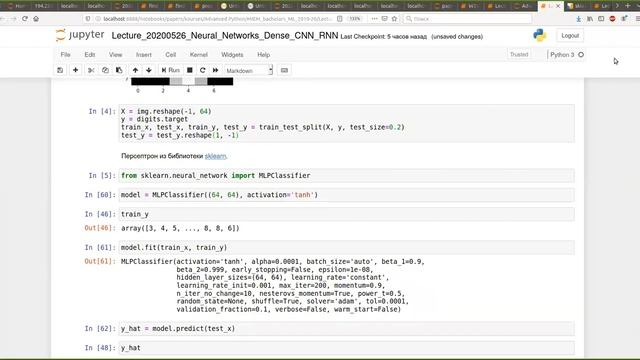The image size is (640, 360).
Task: Click the browser back arrow
Action: click(2, 19)
